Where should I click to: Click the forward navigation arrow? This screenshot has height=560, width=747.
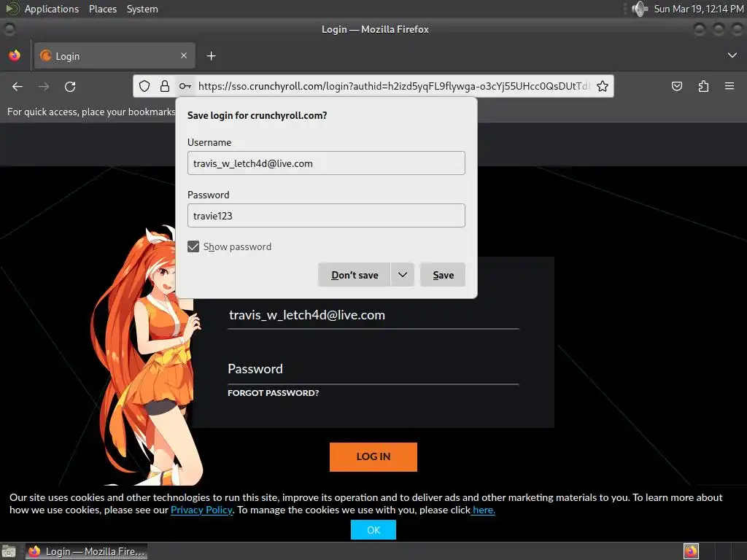[x=43, y=87]
